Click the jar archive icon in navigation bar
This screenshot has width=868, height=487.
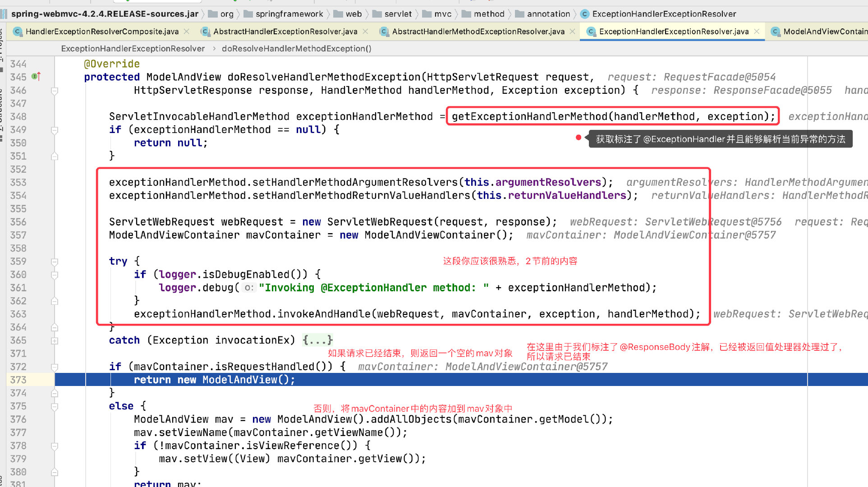click(4, 14)
